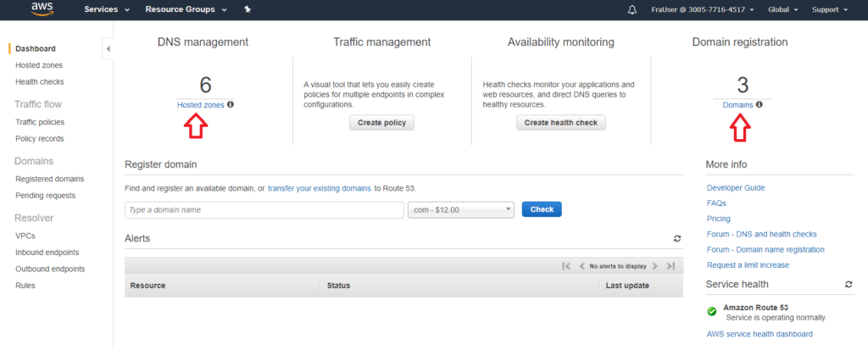Open the transfer your existing domains link
The height and width of the screenshot is (350, 868).
click(x=319, y=188)
